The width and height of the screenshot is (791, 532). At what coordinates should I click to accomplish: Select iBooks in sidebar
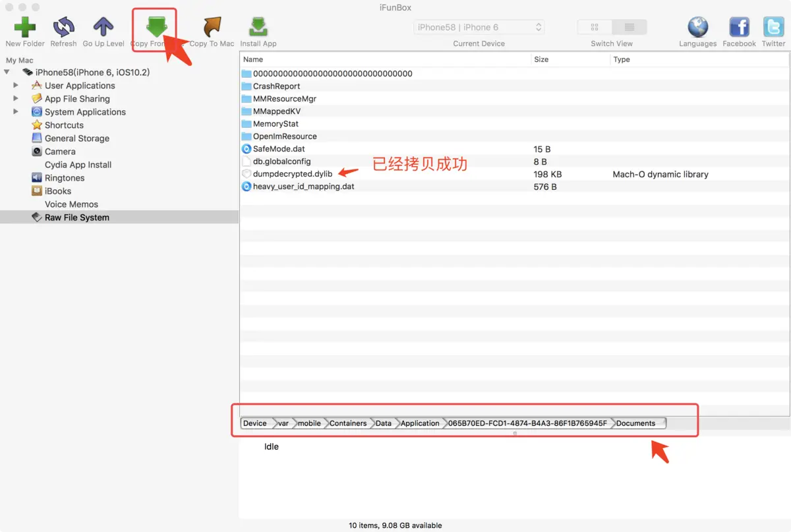pos(58,191)
